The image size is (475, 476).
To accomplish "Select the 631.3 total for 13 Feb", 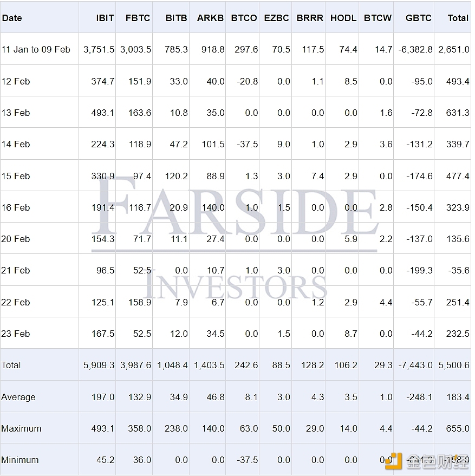I will pyautogui.click(x=458, y=113).
